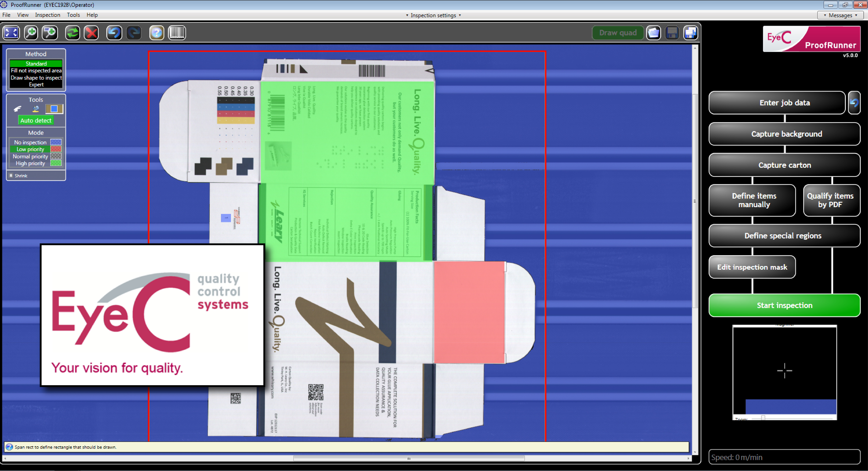The width and height of the screenshot is (868, 471).
Task: Select the zoom-to-region magnifier tool
Action: pyautogui.click(x=50, y=33)
